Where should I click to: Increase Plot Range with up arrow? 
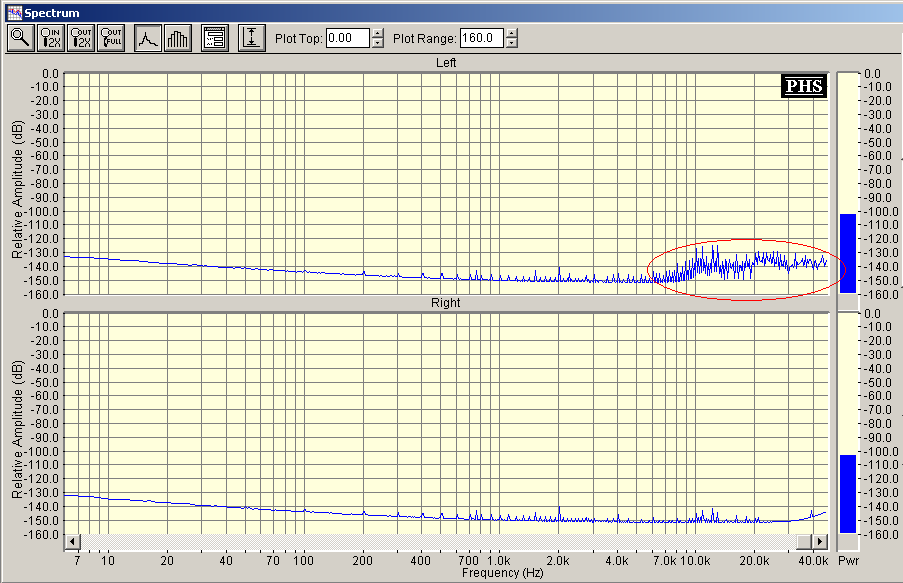[x=512, y=34]
